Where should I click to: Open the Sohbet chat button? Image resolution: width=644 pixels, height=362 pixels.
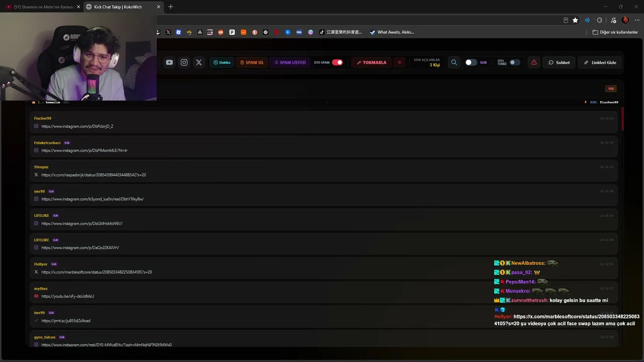[x=559, y=62]
